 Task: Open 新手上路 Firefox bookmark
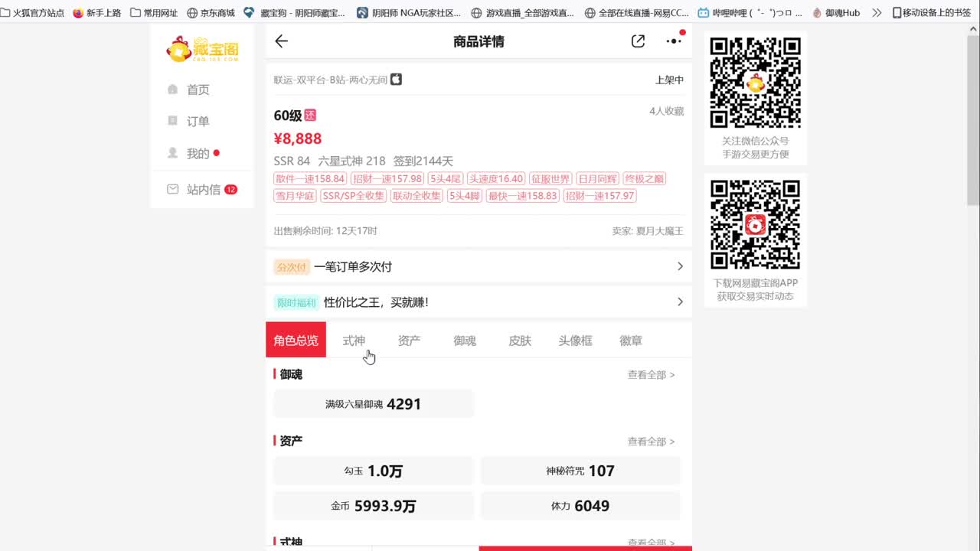[97, 12]
